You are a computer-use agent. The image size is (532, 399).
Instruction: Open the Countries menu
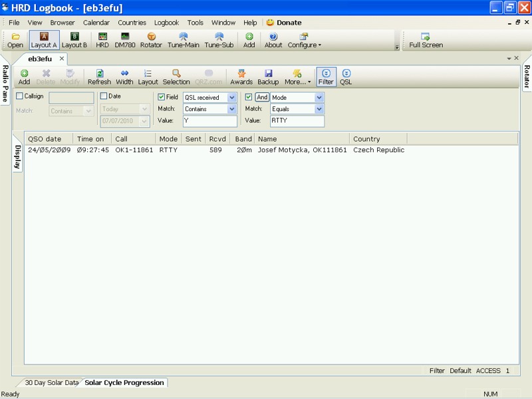coord(132,23)
